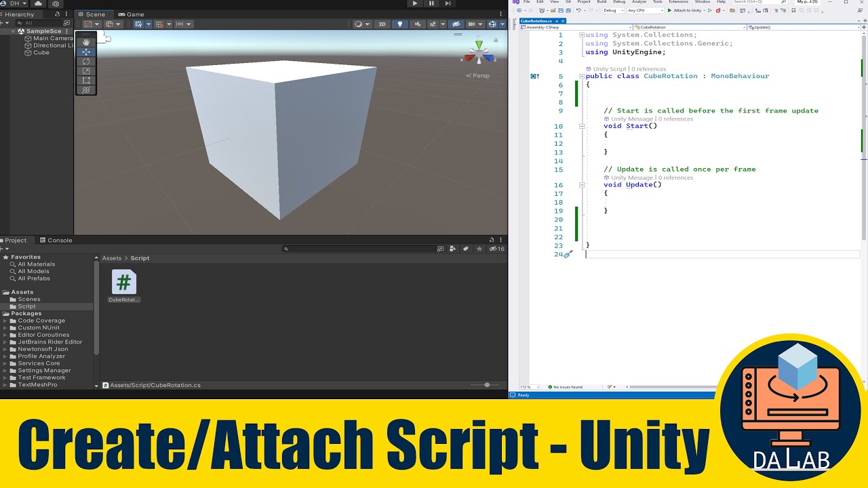868x488 pixels.
Task: Toggle hidden objects scene visibility button
Action: (x=456, y=24)
